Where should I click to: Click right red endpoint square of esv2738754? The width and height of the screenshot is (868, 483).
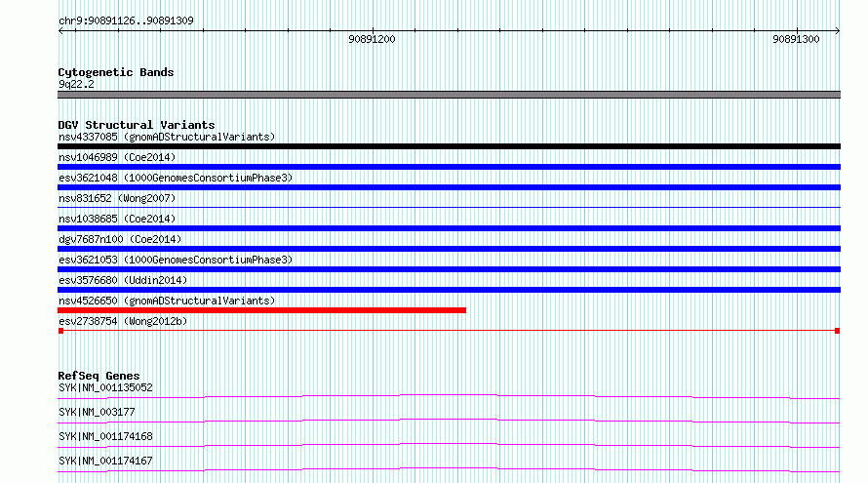(837, 331)
